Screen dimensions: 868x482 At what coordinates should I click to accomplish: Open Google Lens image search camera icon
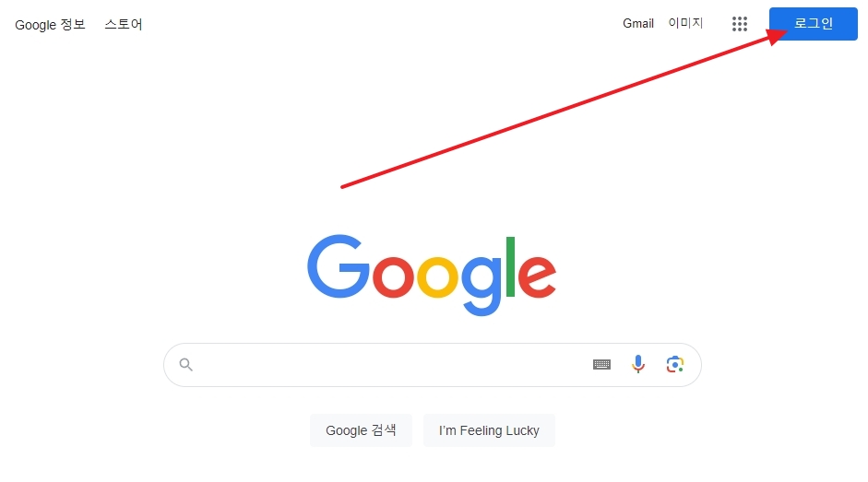tap(675, 364)
